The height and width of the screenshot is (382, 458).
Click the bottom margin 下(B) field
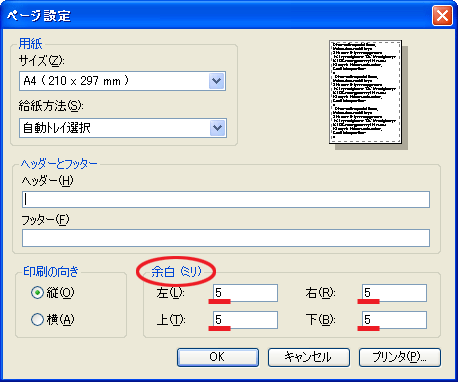click(394, 320)
